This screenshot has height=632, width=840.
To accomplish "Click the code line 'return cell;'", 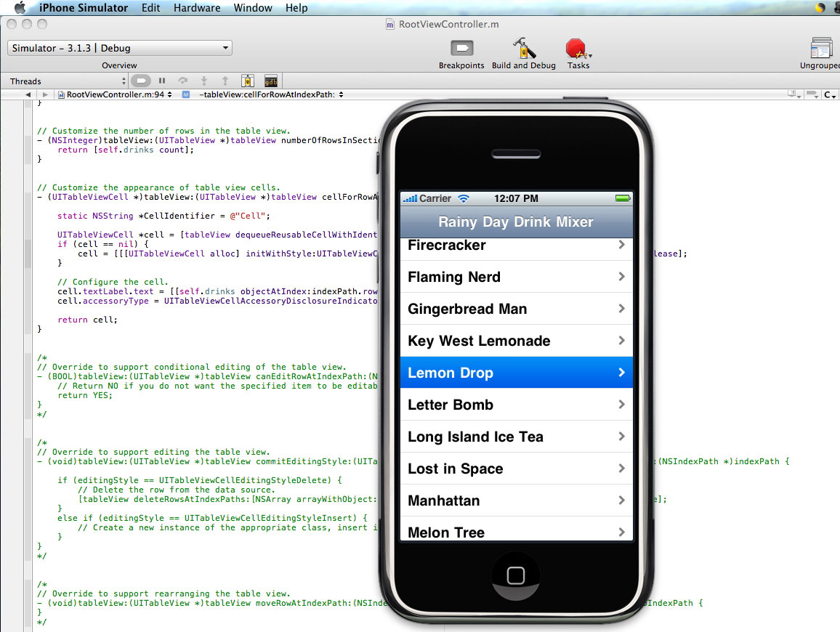I will tap(87, 320).
